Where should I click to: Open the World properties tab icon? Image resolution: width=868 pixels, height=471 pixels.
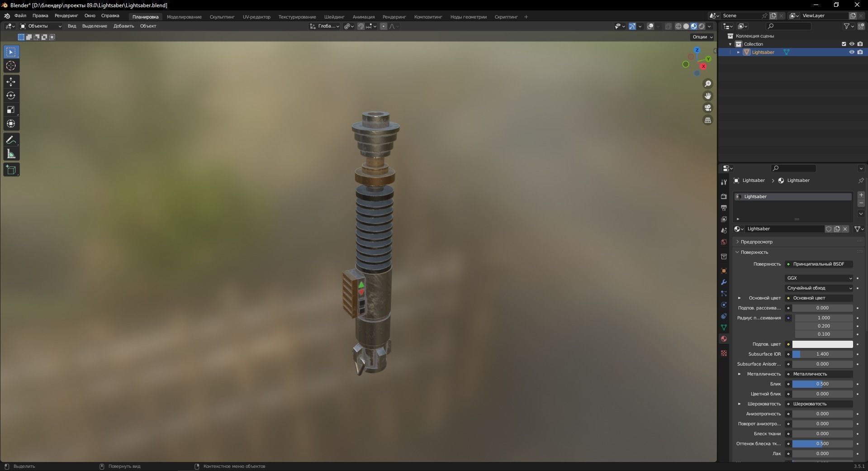pos(724,242)
